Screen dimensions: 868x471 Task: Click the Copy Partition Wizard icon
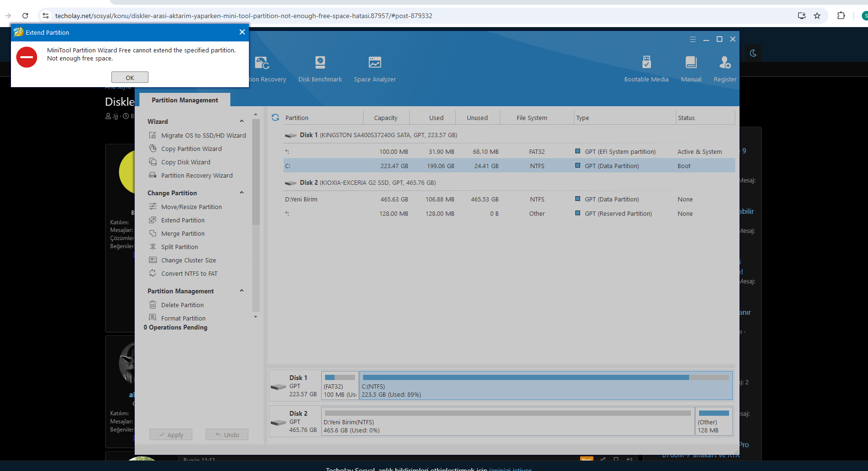(153, 149)
